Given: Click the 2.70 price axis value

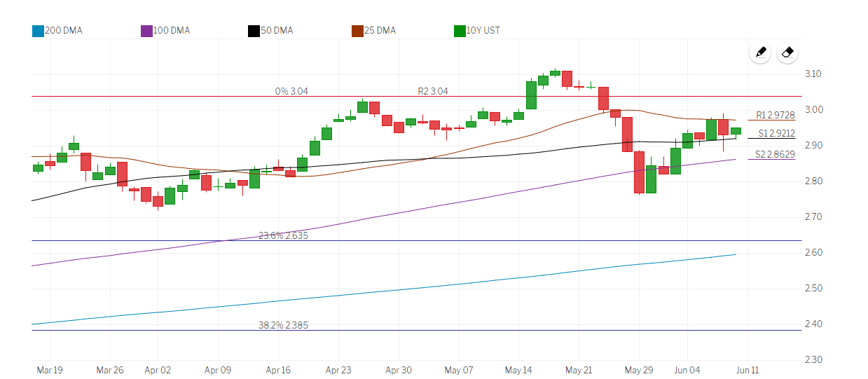Looking at the screenshot, I should pos(813,217).
